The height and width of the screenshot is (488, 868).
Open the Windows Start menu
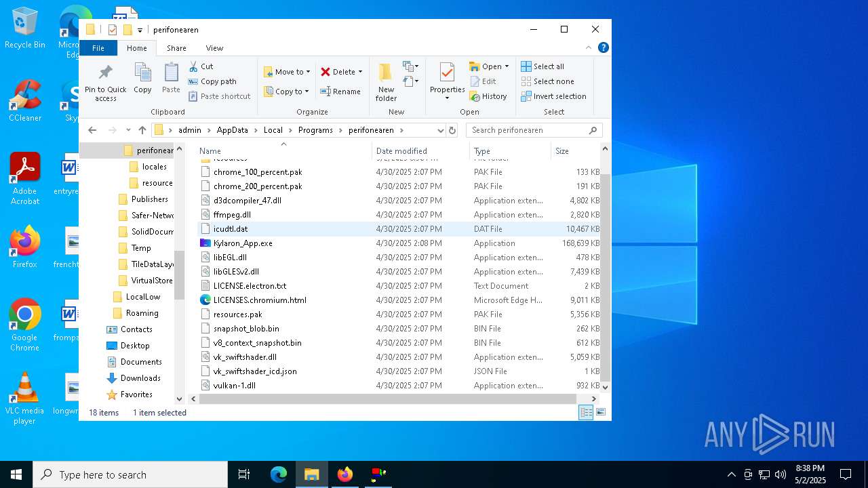(16, 474)
